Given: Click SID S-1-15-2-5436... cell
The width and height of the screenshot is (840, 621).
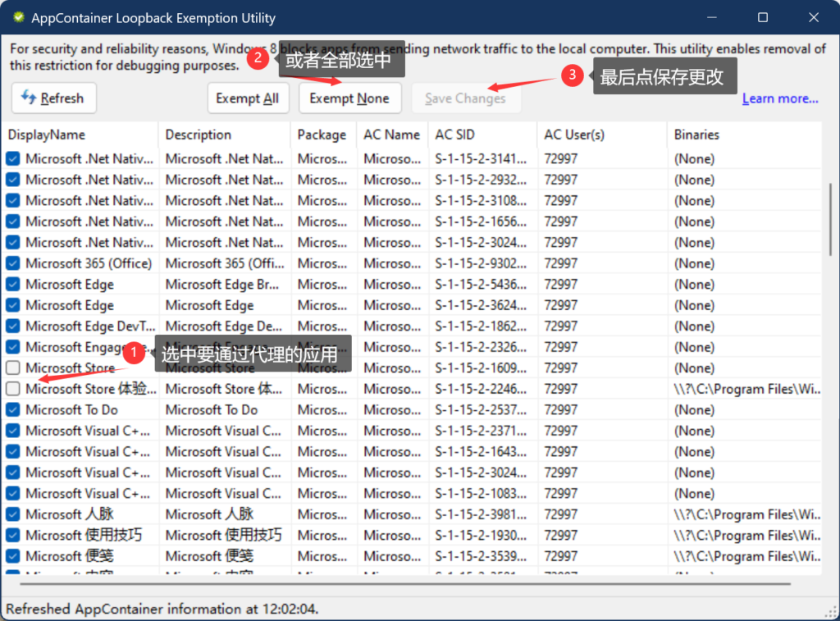Looking at the screenshot, I should [480, 285].
